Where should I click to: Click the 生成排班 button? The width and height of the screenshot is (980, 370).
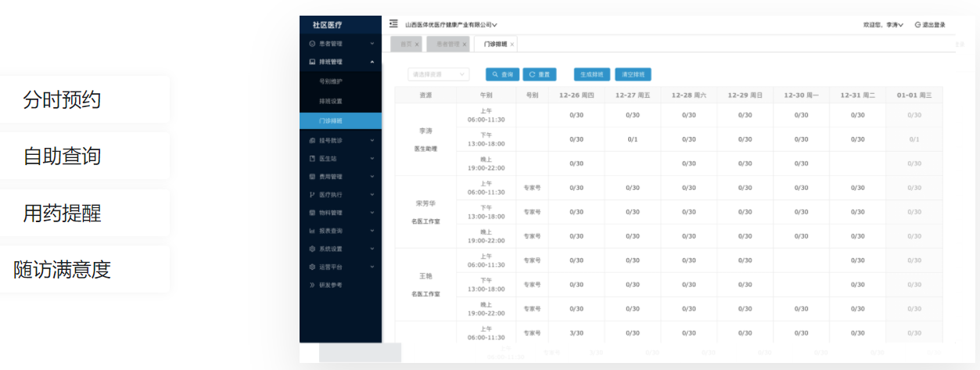(x=592, y=74)
